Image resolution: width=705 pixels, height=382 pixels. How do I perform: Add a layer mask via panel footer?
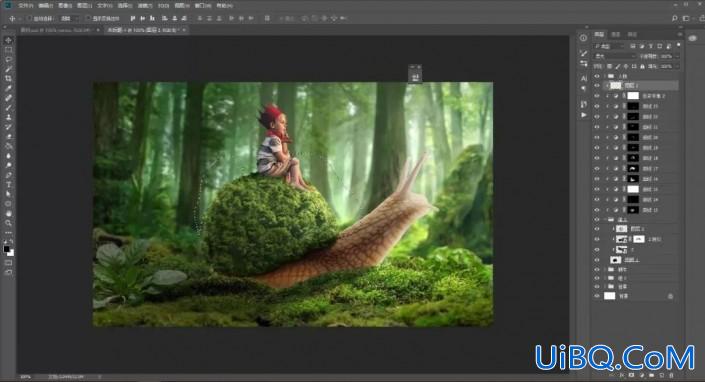(632, 375)
